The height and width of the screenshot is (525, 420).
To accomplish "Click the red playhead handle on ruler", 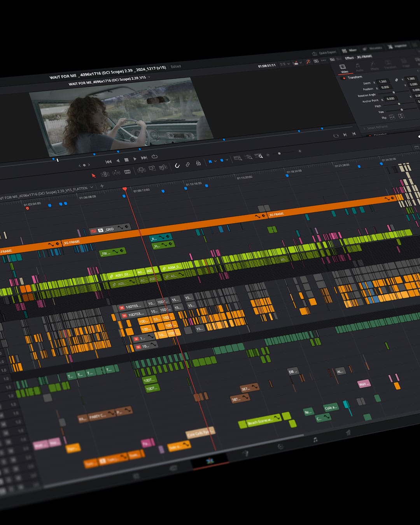I will [124, 189].
